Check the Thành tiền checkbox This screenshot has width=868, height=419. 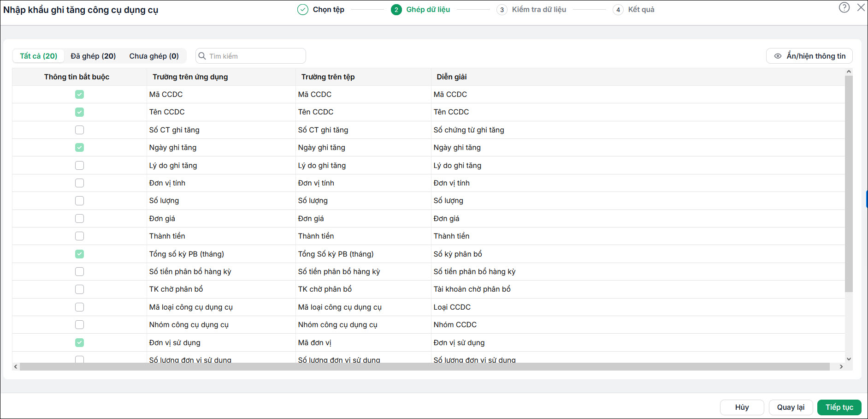tap(79, 236)
